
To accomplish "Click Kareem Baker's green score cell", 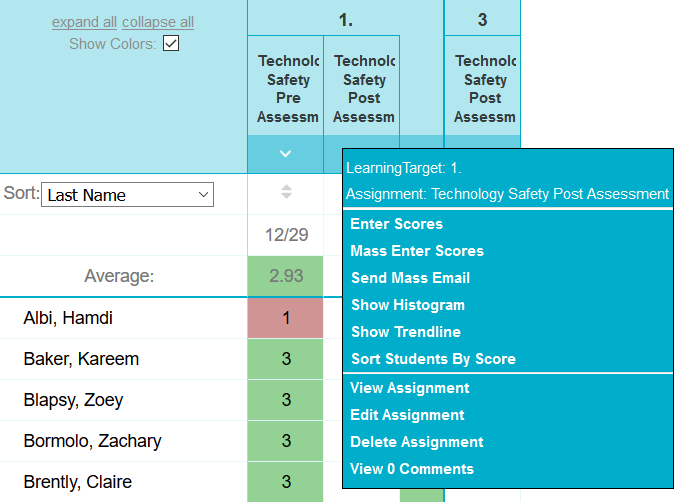I will point(286,359).
